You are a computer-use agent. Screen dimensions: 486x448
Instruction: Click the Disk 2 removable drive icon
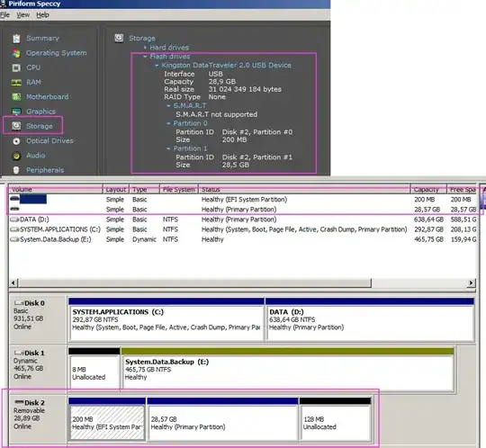[19, 402]
